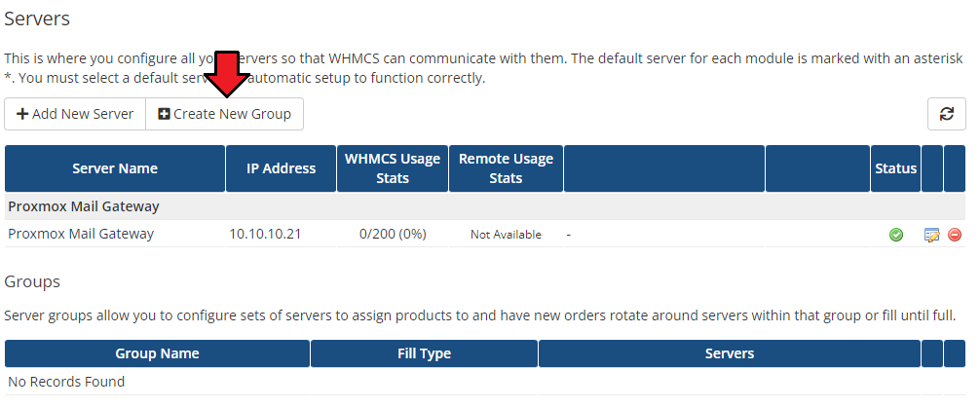980x407 pixels.
Task: Select the IP address 10.10.10.21
Action: [x=265, y=234]
